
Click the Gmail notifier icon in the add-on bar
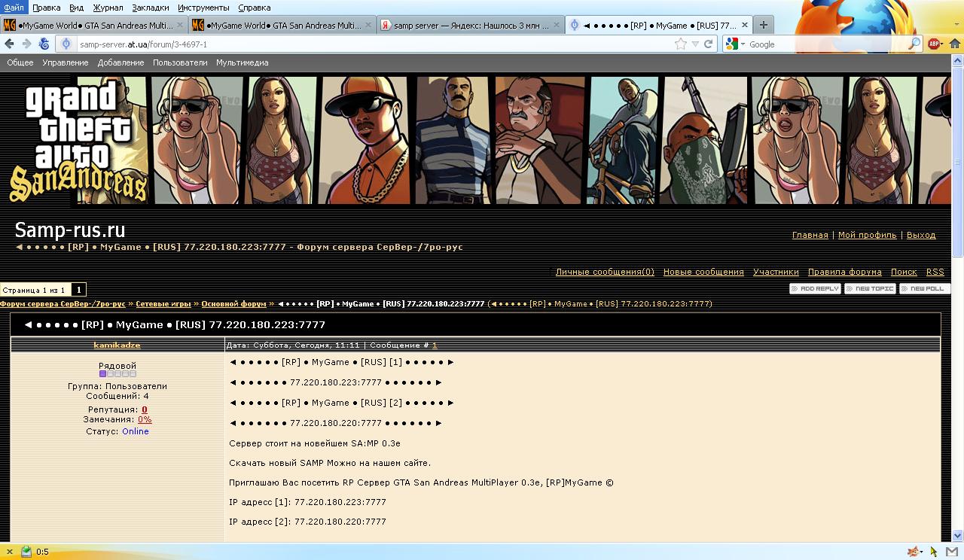click(x=951, y=552)
